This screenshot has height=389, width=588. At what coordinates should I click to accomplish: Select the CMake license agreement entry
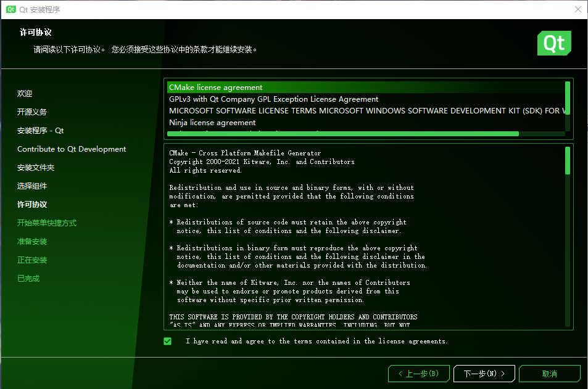pyautogui.click(x=366, y=88)
